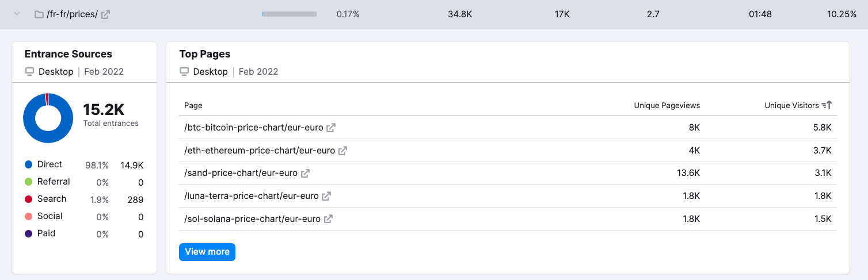Click the Unique Visitors sort icon
This screenshot has width=868, height=280.
pyautogui.click(x=827, y=105)
